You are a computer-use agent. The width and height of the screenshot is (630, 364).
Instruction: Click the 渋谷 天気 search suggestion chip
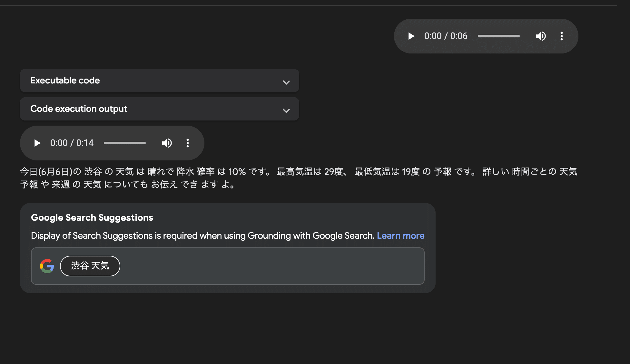pyautogui.click(x=90, y=266)
